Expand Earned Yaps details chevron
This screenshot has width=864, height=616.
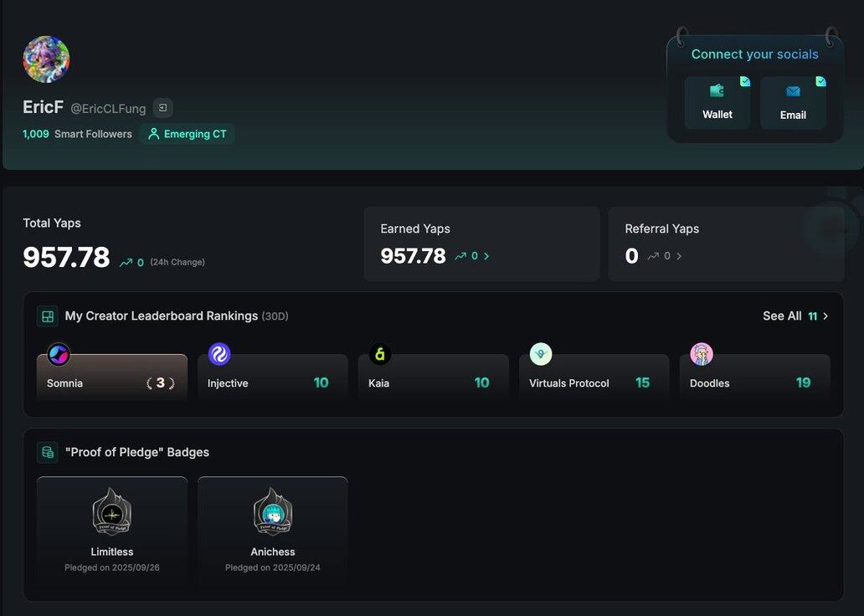tap(486, 256)
